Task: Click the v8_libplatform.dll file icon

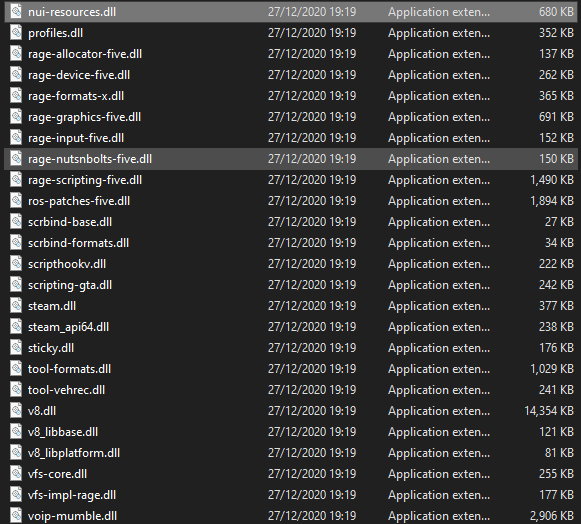Action: 16,452
